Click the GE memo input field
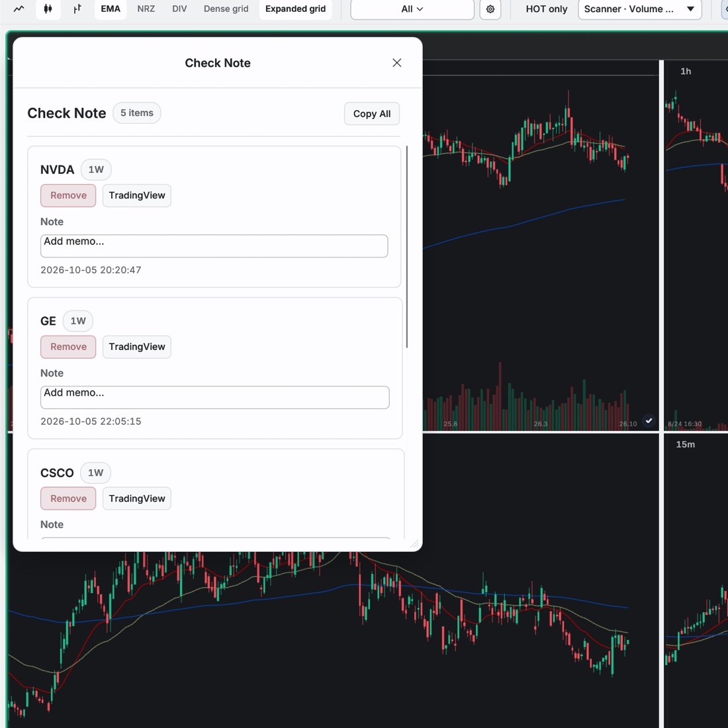Viewport: 728px width, 728px height. [215, 398]
